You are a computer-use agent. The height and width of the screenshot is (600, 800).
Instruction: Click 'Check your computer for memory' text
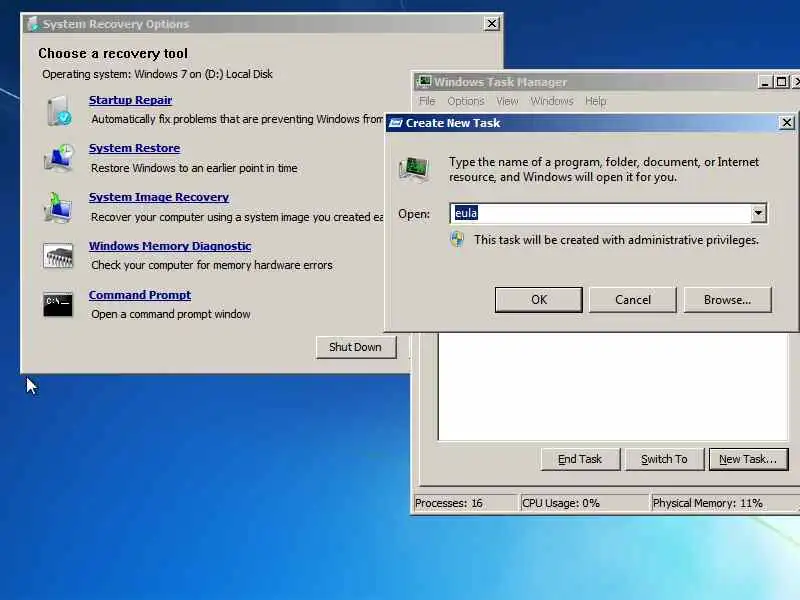(x=212, y=265)
